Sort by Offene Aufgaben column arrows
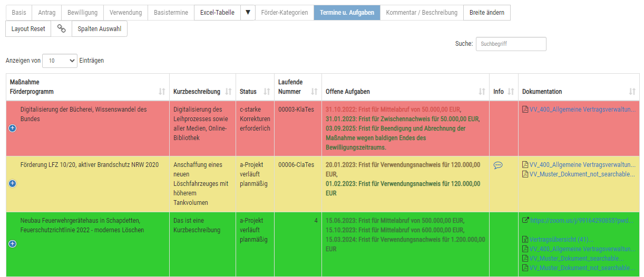The height and width of the screenshot is (277, 644). (x=482, y=92)
